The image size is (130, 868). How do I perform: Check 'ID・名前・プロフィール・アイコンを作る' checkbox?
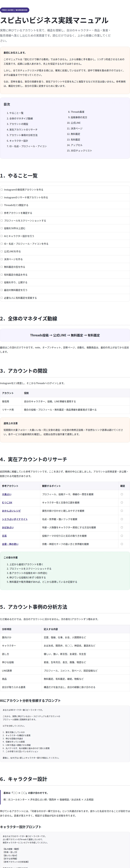click(x=2, y=244)
